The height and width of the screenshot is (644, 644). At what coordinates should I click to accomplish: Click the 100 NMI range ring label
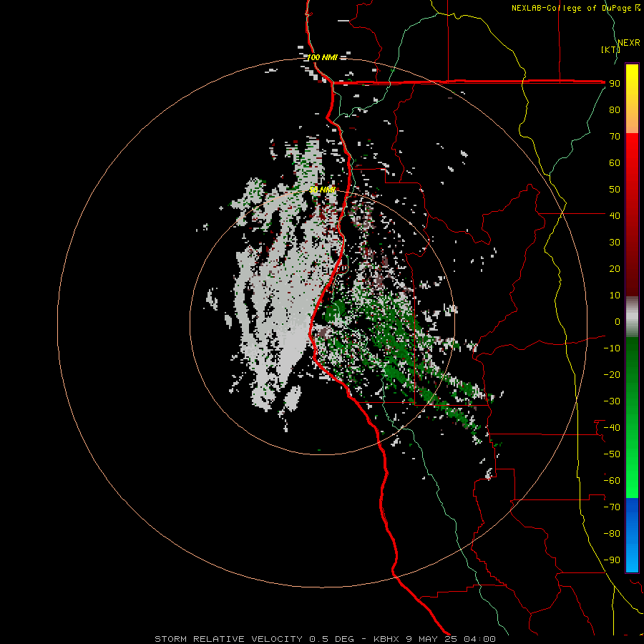[x=323, y=57]
